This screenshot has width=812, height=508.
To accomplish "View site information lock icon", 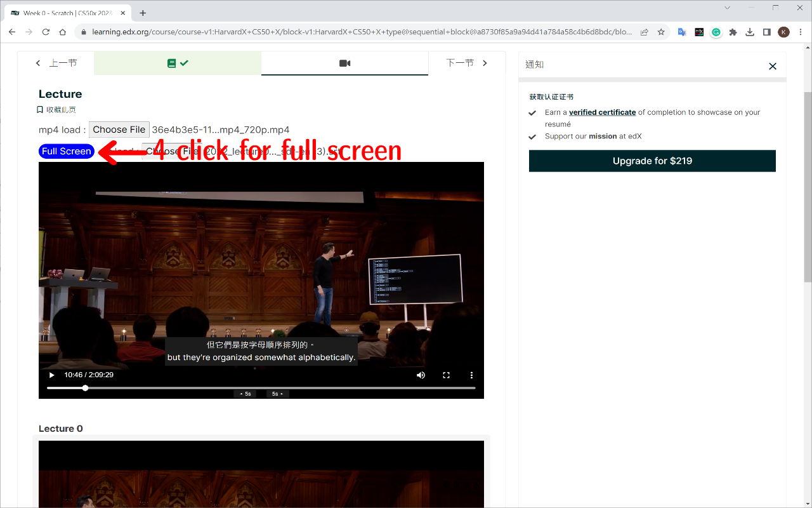I will [83, 32].
